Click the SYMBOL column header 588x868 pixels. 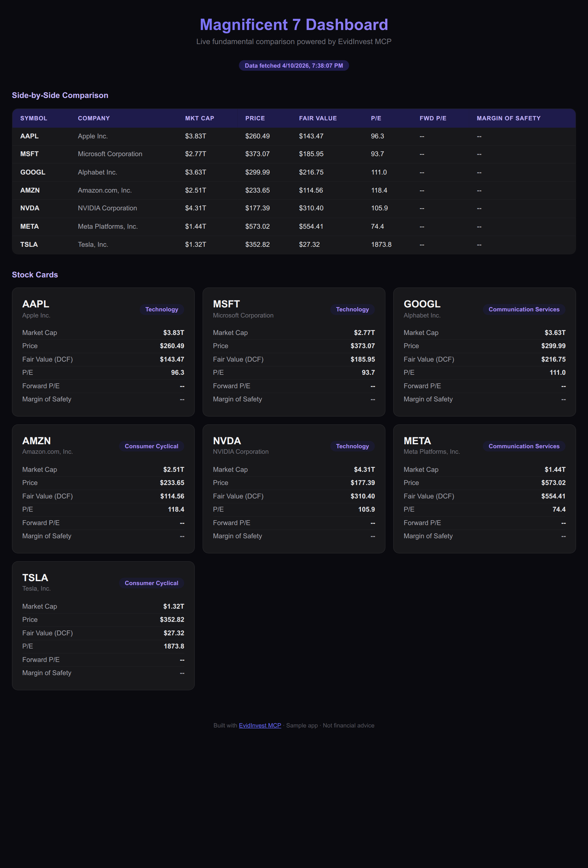click(34, 118)
